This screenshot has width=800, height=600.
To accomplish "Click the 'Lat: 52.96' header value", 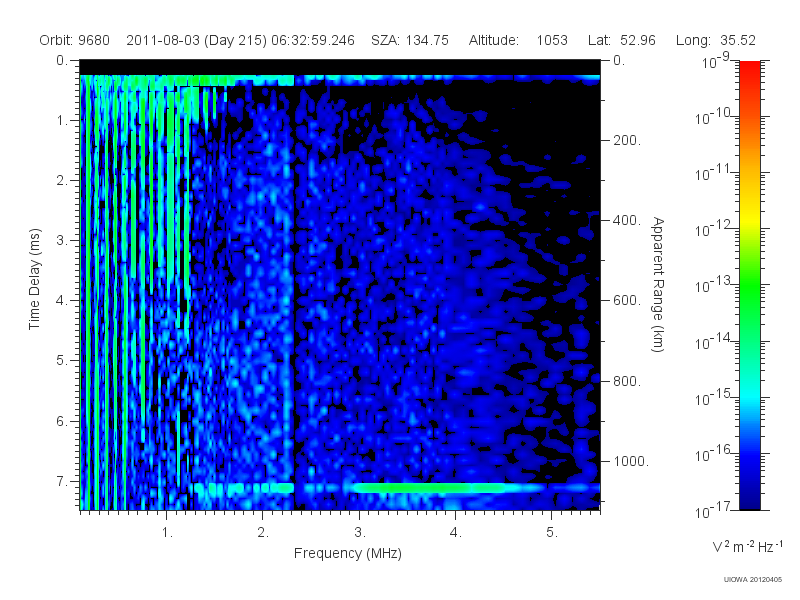I will click(x=621, y=40).
